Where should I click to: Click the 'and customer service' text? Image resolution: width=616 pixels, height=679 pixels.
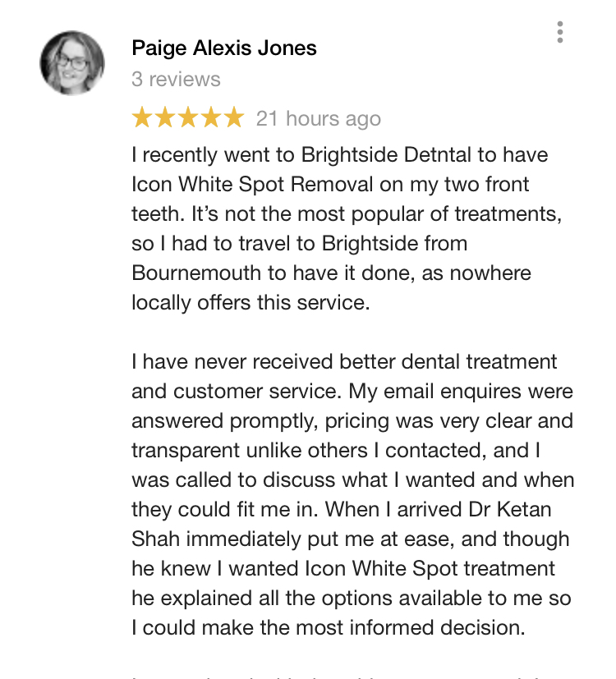[x=234, y=392]
